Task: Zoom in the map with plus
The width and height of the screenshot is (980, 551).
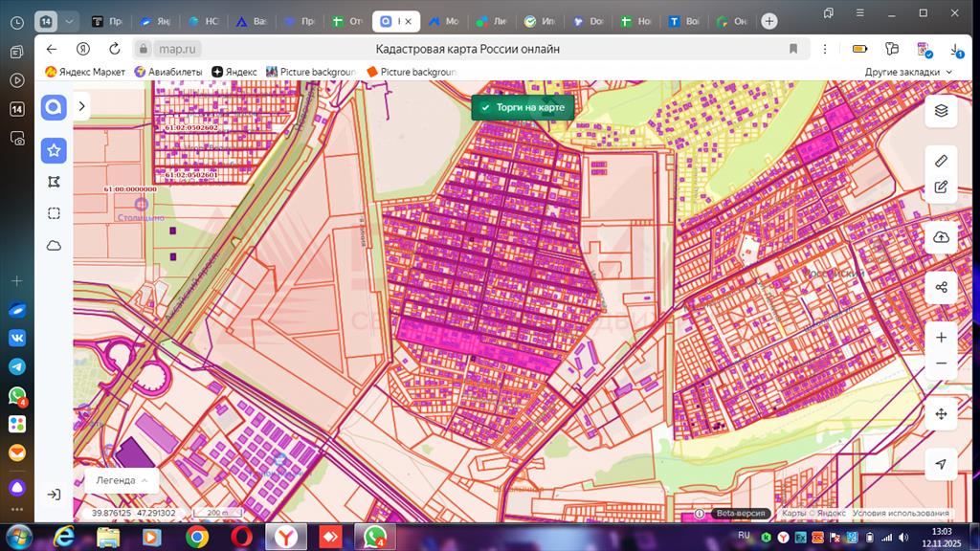Action: tap(941, 338)
